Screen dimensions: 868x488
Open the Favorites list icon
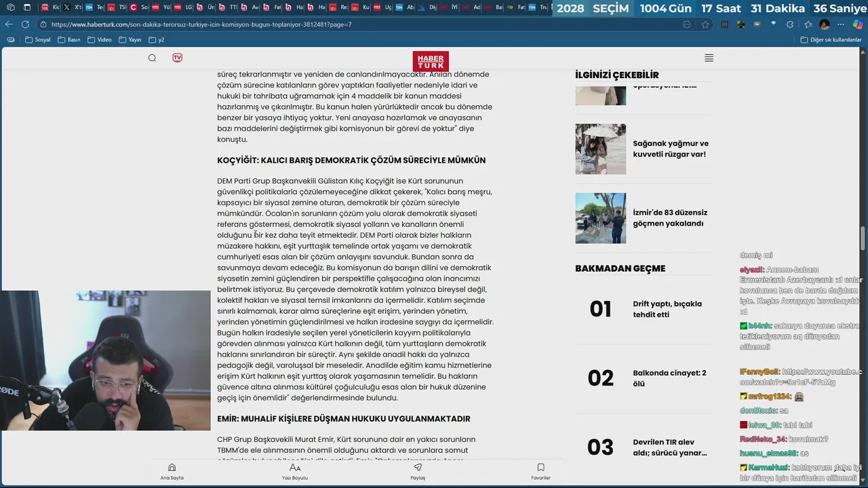click(808, 24)
